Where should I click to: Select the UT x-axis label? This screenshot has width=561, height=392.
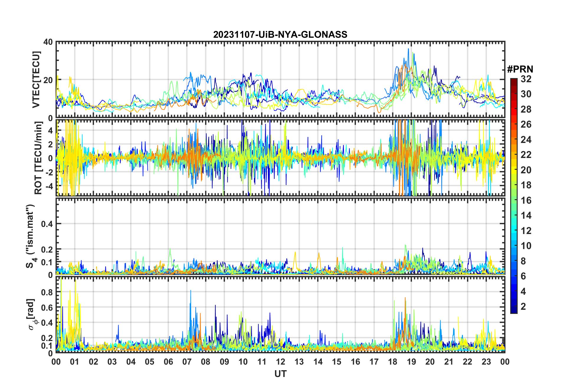280,374
